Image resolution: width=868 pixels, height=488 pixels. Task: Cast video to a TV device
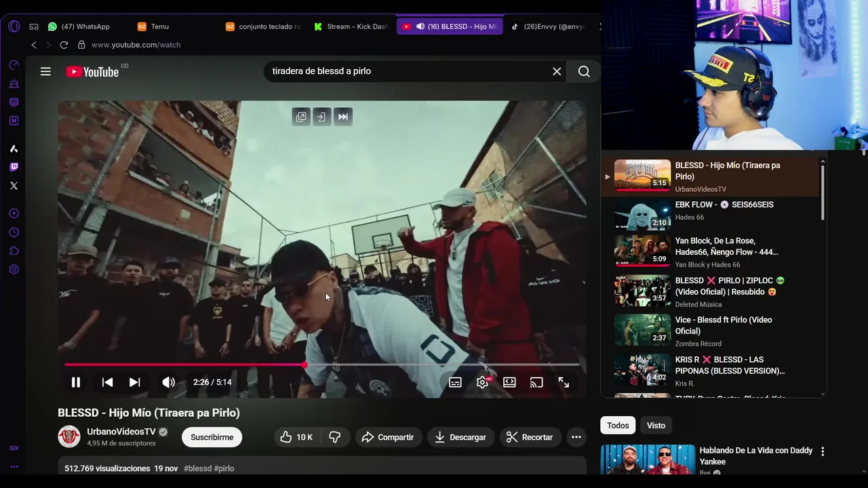[536, 382]
